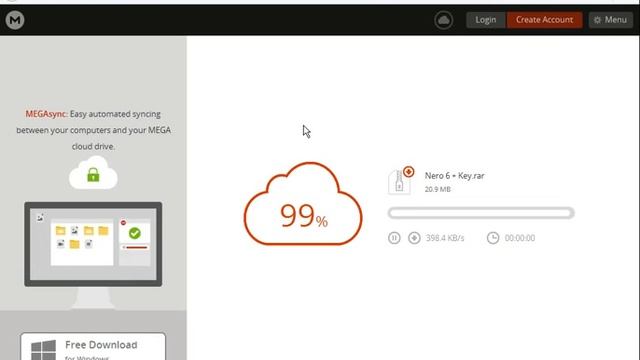Image resolution: width=640 pixels, height=360 pixels.
Task: Click the 99% cloud progress indicator
Action: (303, 204)
